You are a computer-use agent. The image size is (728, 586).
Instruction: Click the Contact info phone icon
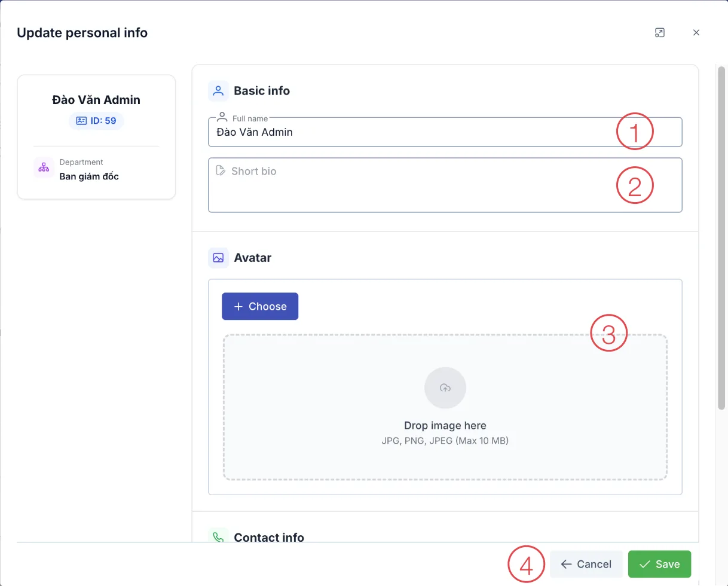[218, 537]
